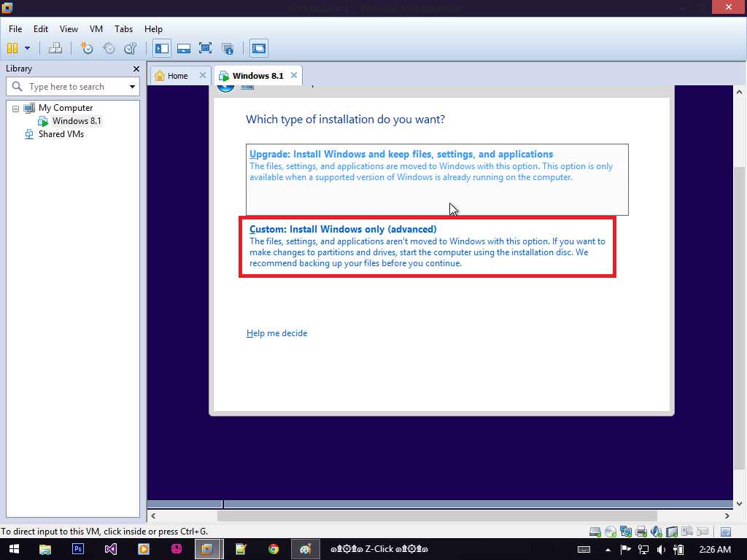Open the File menu
Image resolution: width=747 pixels, height=560 pixels.
tap(15, 29)
